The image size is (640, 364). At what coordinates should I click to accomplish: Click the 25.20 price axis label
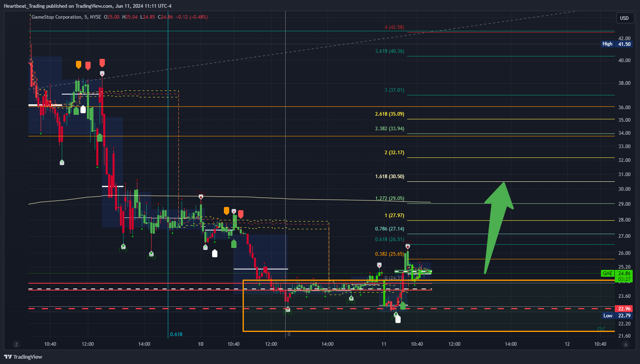coord(624,267)
